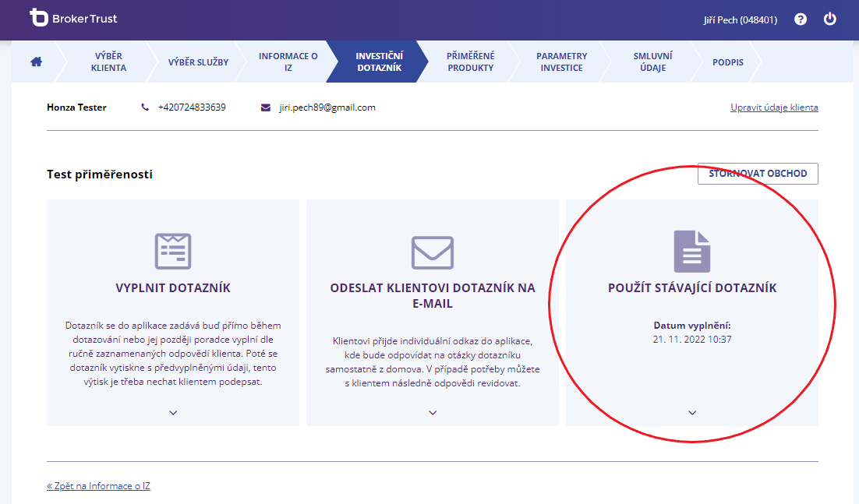Viewport: 859px width, 504px height.
Task: Click the power logout icon
Action: [x=830, y=19]
